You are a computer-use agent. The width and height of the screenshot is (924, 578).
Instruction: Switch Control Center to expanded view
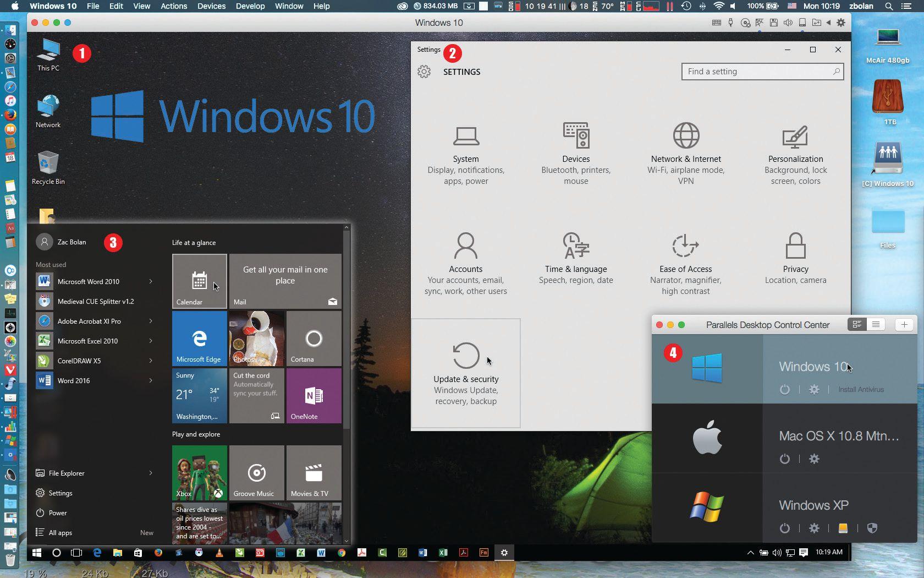pos(857,325)
